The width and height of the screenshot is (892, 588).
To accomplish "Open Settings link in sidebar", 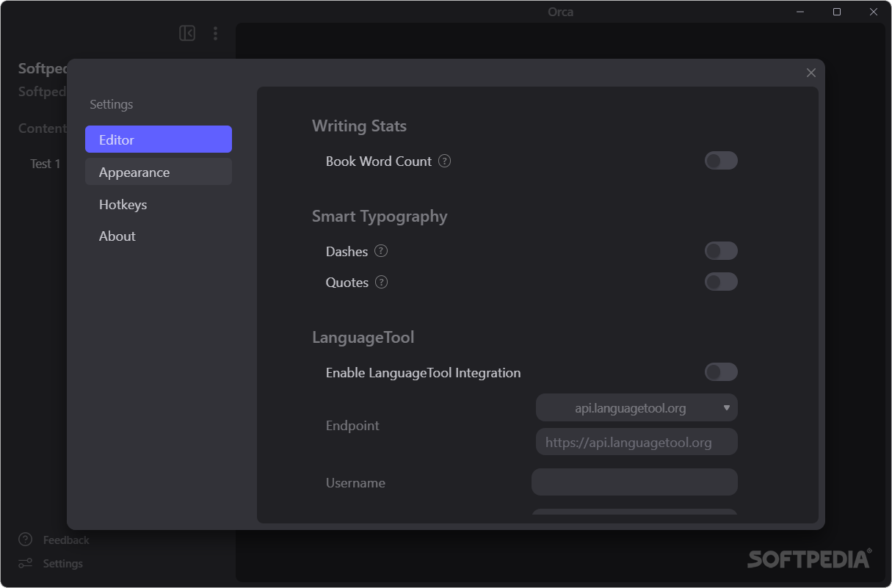I will pyautogui.click(x=62, y=563).
